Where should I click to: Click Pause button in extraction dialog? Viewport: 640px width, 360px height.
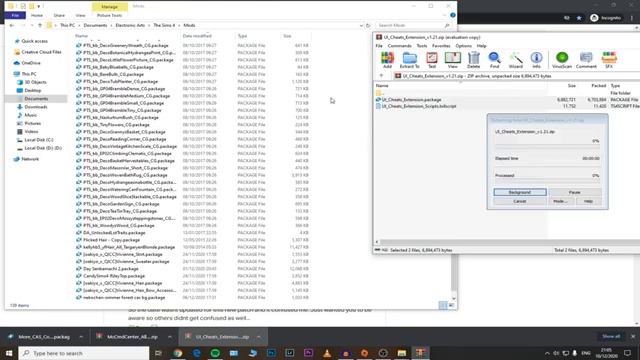click(x=574, y=192)
